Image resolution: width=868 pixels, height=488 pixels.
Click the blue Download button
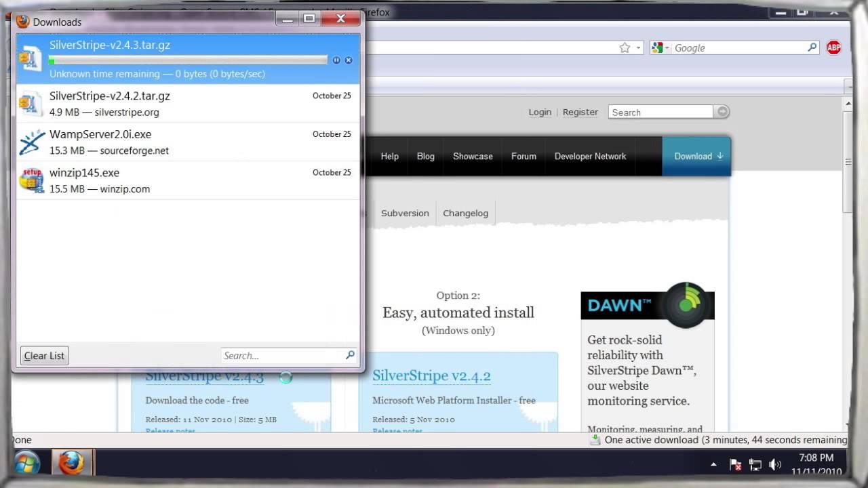click(696, 156)
